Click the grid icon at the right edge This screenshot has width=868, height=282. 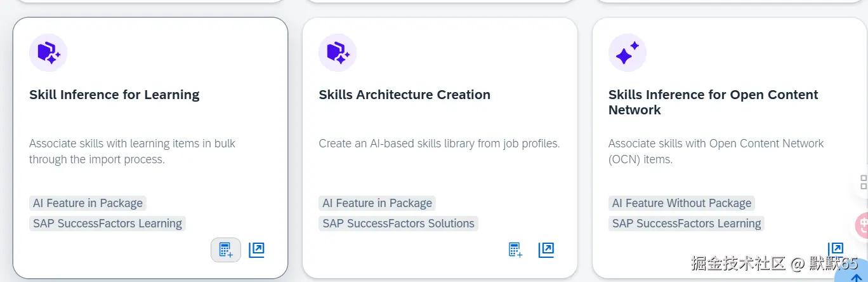(863, 183)
